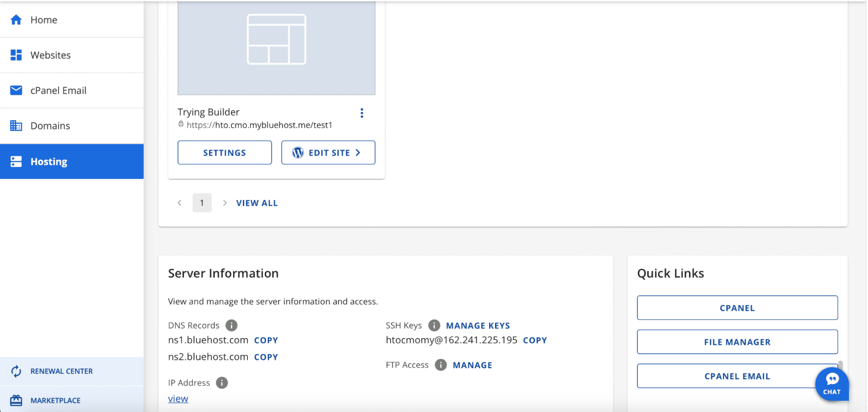Image resolution: width=868 pixels, height=412 pixels.
Task: Go to the previous sites page arrow
Action: pos(180,203)
